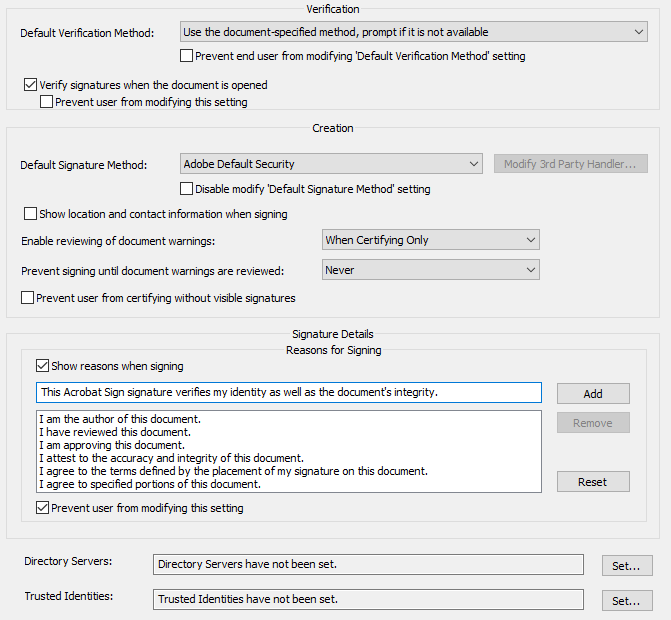Click the Reset button for signing reasons
Screen dimensions: 671x620
[593, 482]
